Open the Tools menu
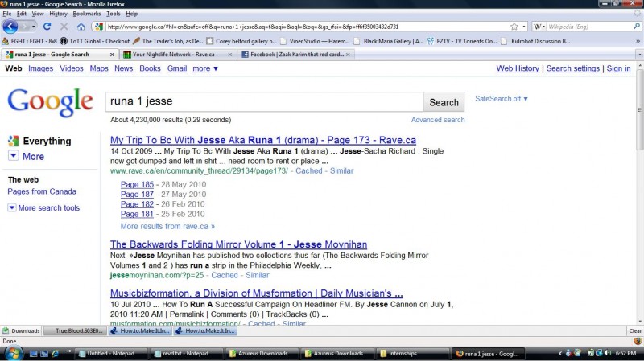The height and width of the screenshot is (361, 644). tap(114, 14)
